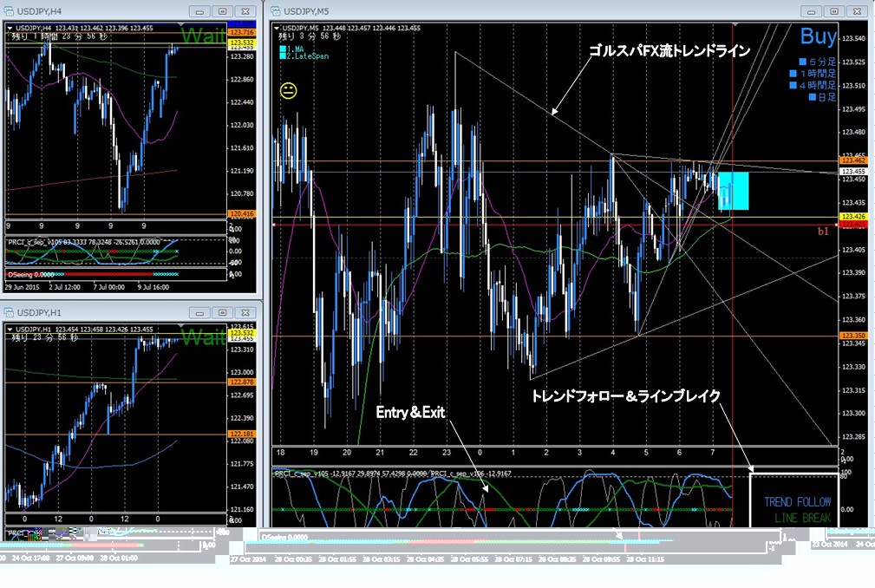The width and height of the screenshot is (875, 588).
Task: Click orange price tag 123.716 on H4 axis
Action: click(x=242, y=33)
